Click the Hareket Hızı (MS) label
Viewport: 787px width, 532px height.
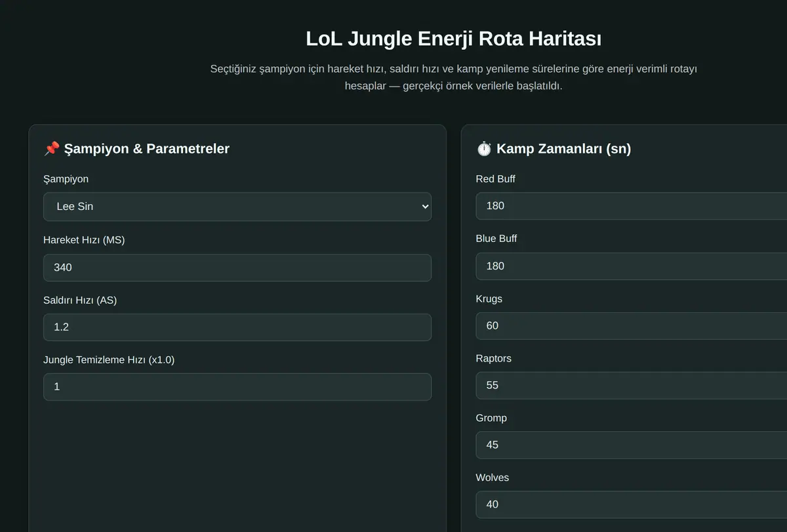[x=84, y=240]
